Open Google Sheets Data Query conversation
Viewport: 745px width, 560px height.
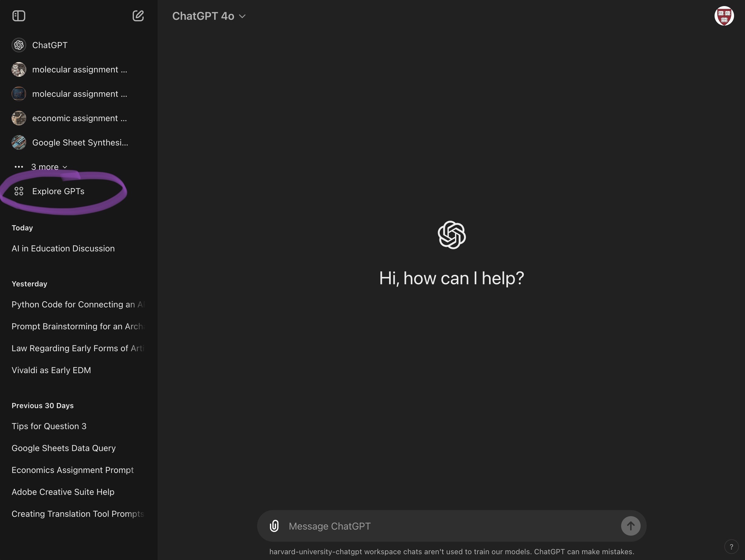coord(63,448)
